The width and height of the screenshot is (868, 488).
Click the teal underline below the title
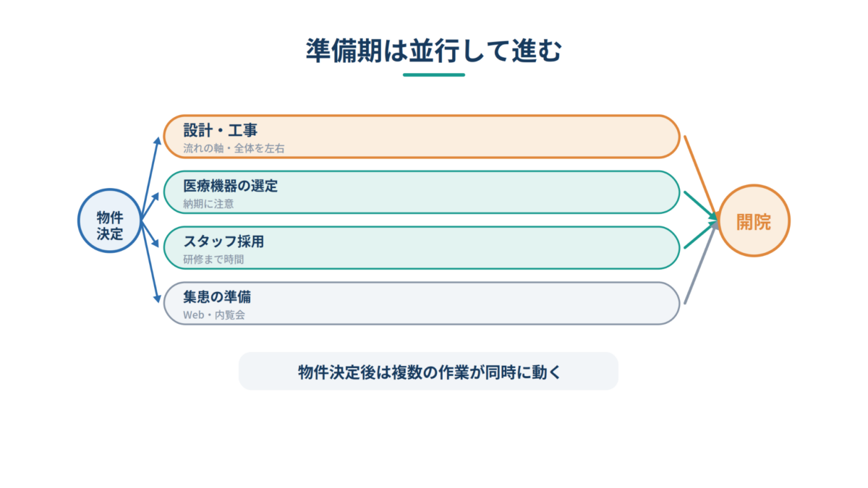(434, 74)
